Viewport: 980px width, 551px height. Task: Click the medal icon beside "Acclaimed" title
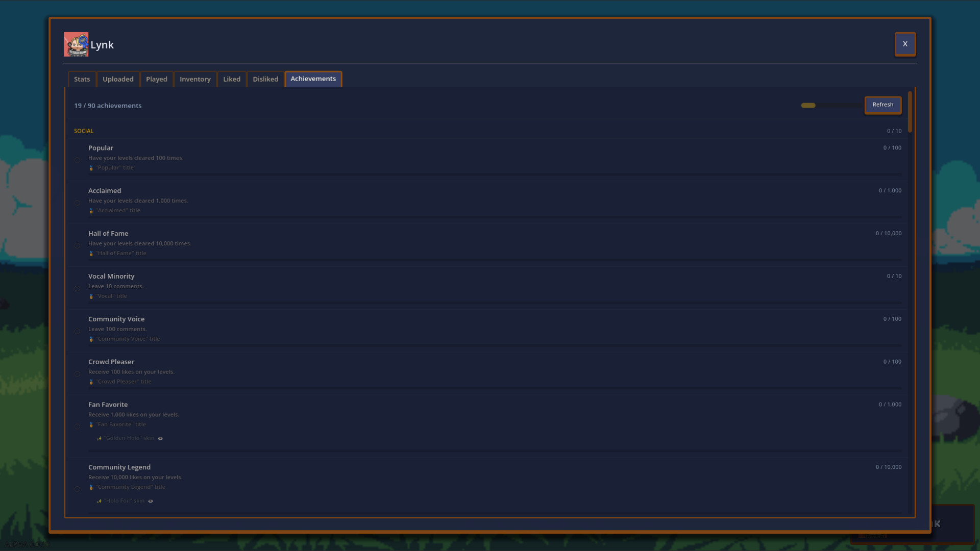coord(91,211)
